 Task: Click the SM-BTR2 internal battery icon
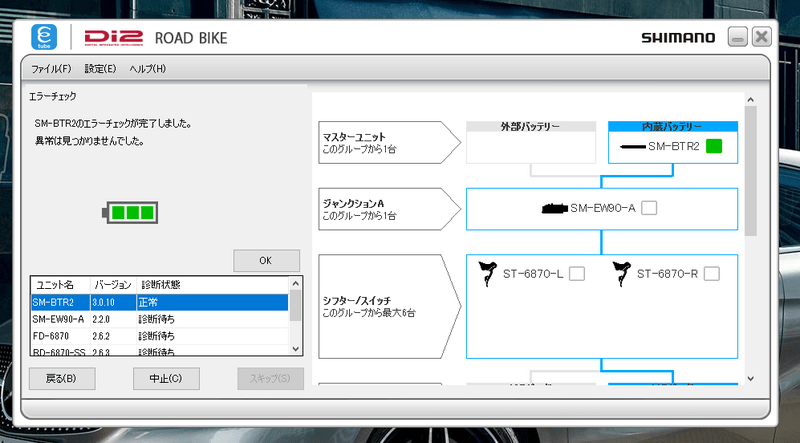633,146
